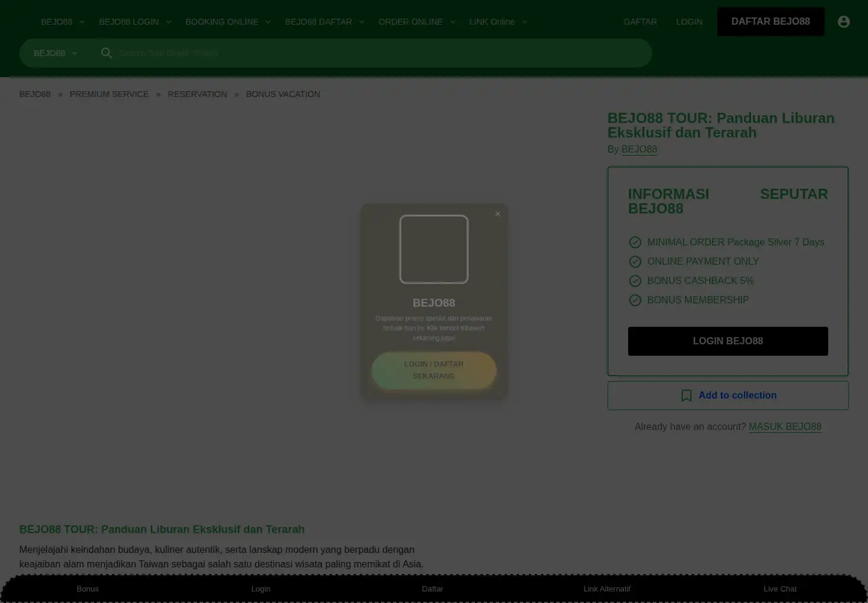Screen dimensions: 868x603
Task: Click check icon beside BONUS CASHBACK 5%
Action: point(635,281)
